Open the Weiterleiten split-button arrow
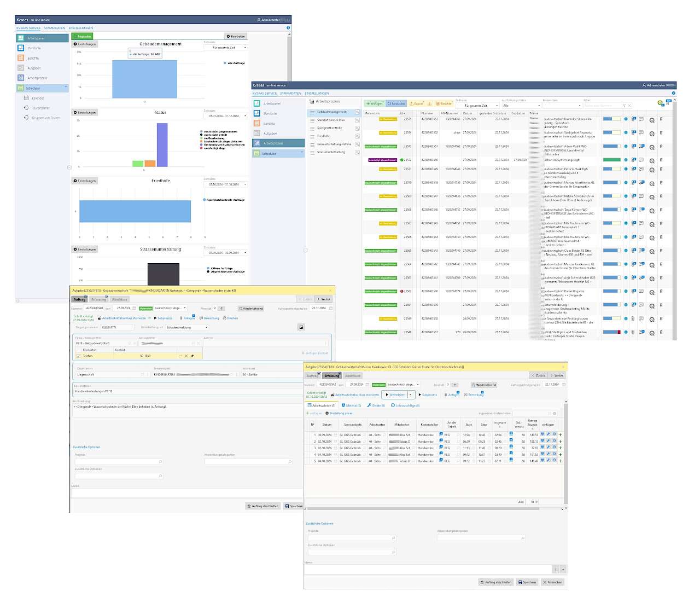 click(x=410, y=395)
